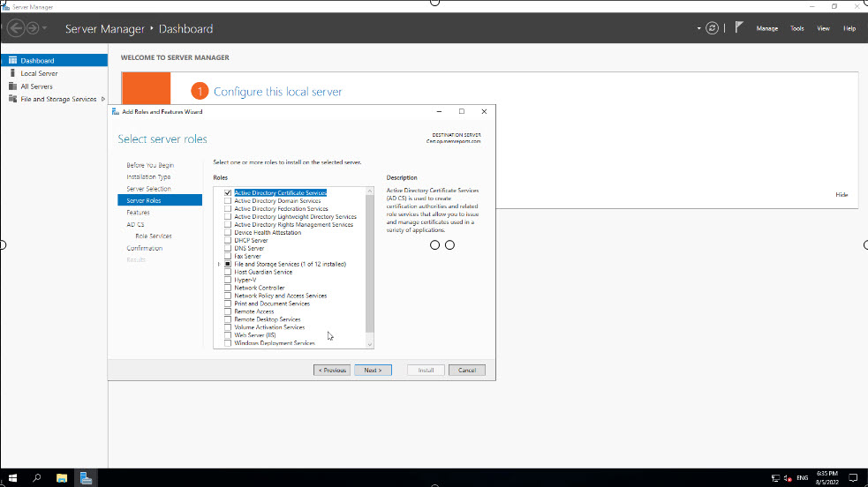This screenshot has width=868, height=487.
Task: Click the All Servers icon in the sidebar
Action: [12, 86]
